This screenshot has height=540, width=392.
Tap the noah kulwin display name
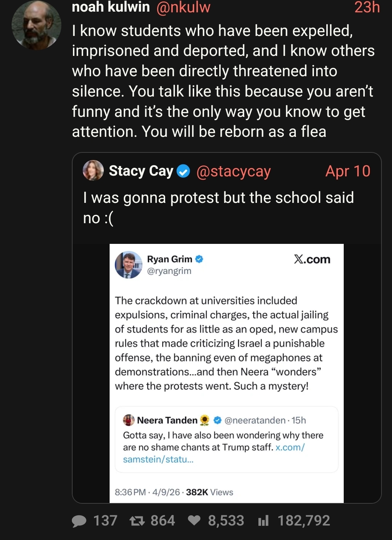pyautogui.click(x=111, y=7)
